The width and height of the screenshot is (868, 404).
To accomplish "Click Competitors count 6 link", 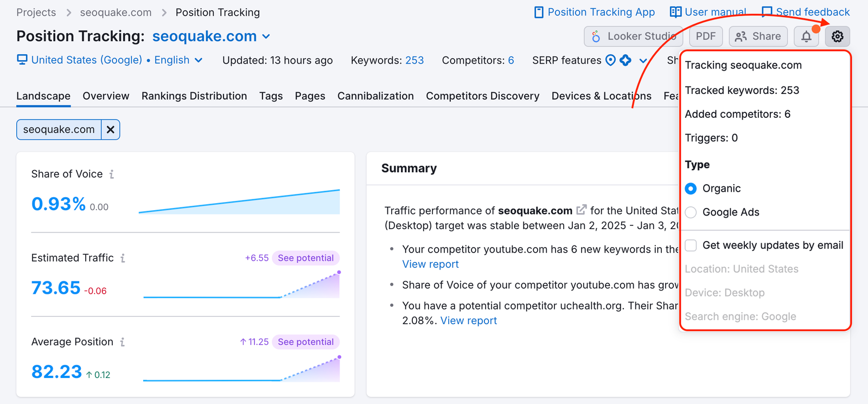I will [511, 60].
